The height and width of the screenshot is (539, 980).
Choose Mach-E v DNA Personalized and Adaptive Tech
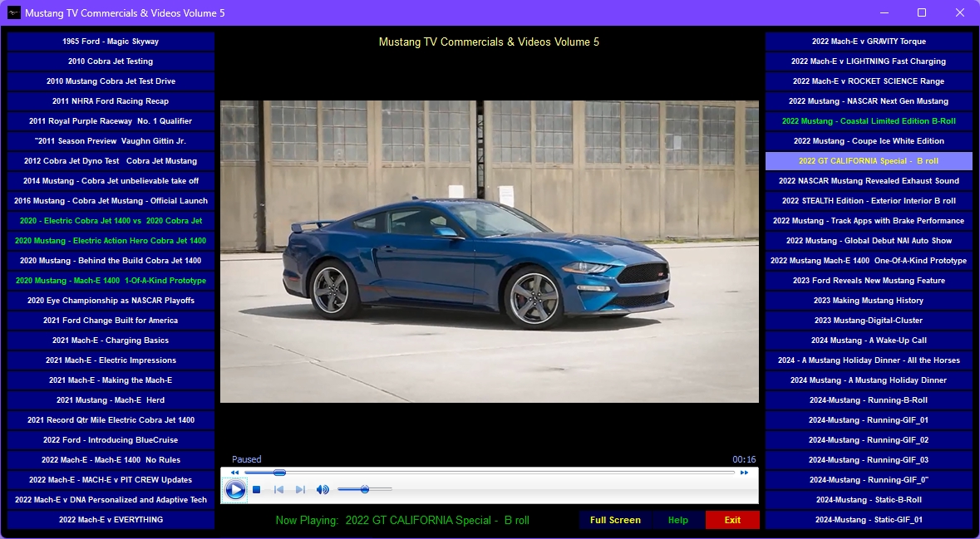tap(111, 500)
